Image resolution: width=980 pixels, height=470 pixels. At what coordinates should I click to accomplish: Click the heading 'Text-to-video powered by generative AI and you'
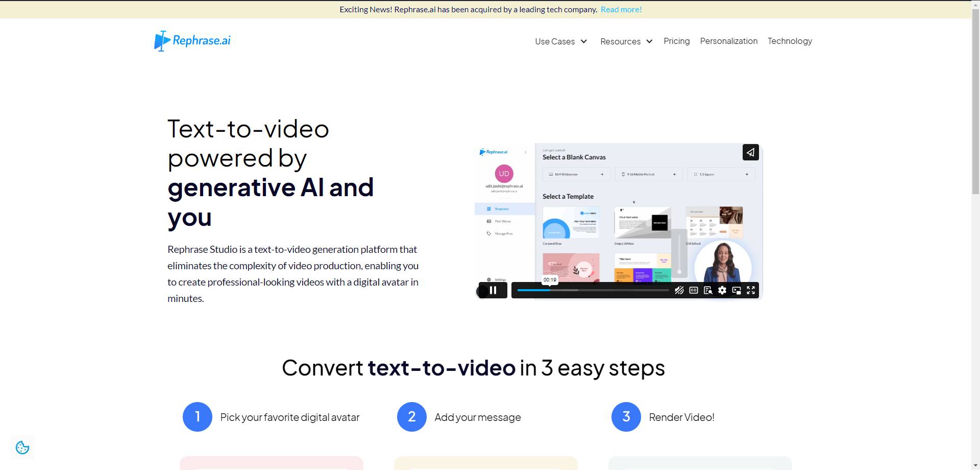(x=271, y=173)
